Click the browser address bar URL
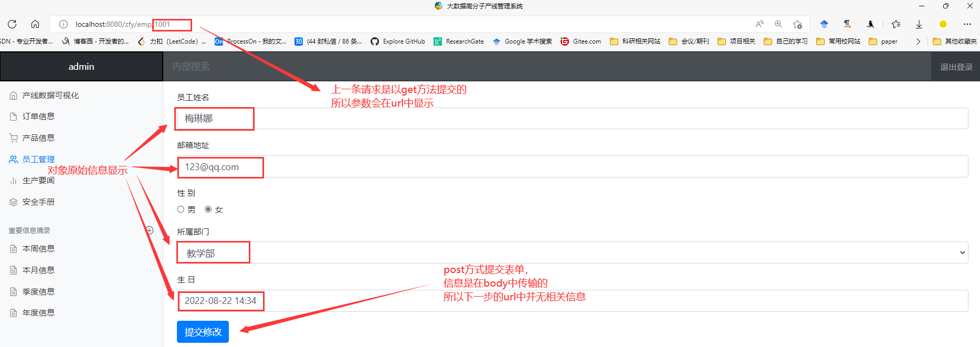The width and height of the screenshot is (980, 347). [x=123, y=24]
